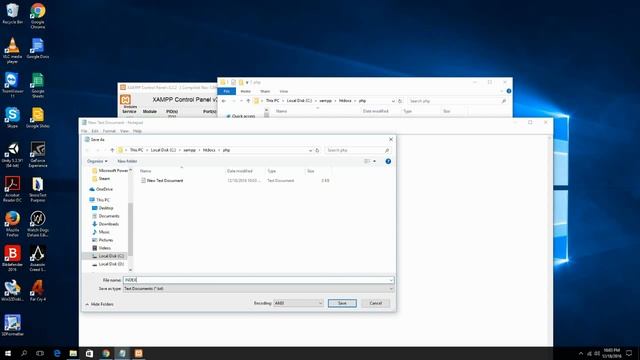This screenshot has width=640, height=360.
Task: Click the Search php box in File Explorer
Action: (x=457, y=101)
